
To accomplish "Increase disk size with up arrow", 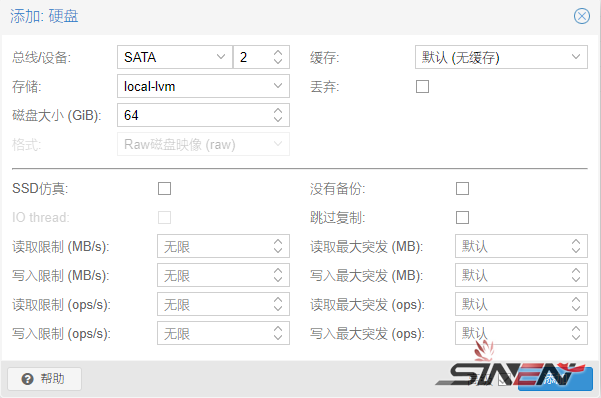I will [x=278, y=110].
